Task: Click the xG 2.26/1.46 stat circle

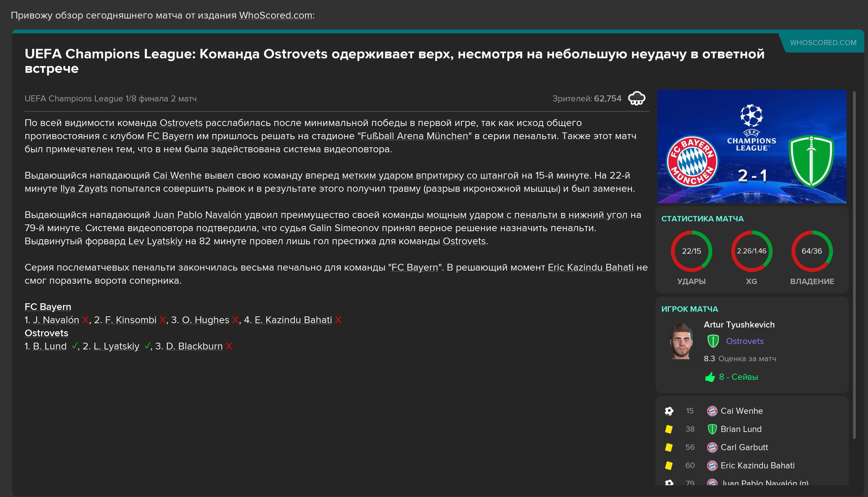Action: click(752, 251)
